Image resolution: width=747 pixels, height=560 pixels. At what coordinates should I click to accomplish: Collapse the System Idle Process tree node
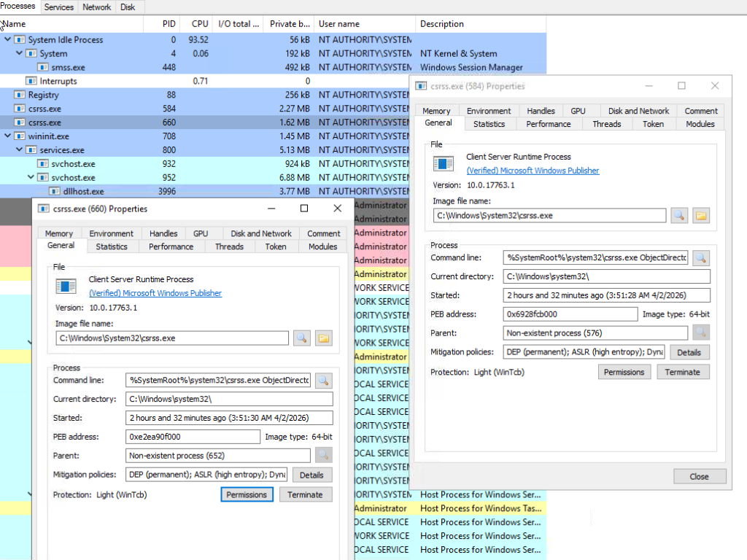point(8,39)
